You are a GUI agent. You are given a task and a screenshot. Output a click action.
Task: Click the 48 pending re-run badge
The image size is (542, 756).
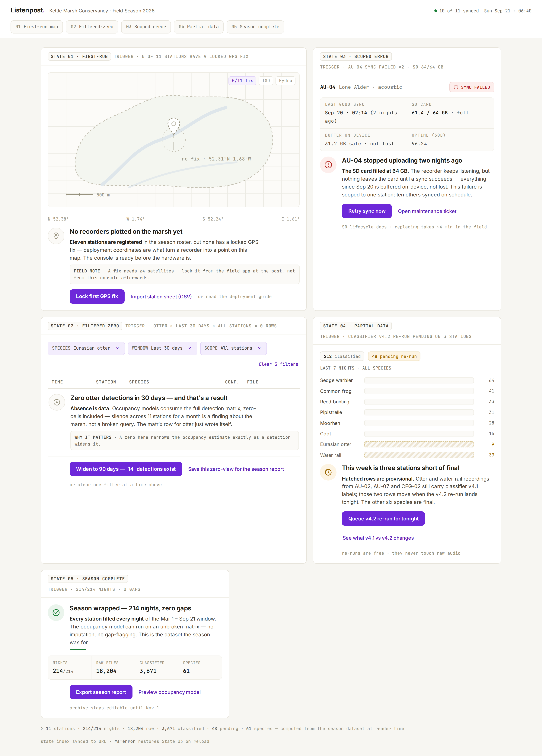(x=394, y=356)
